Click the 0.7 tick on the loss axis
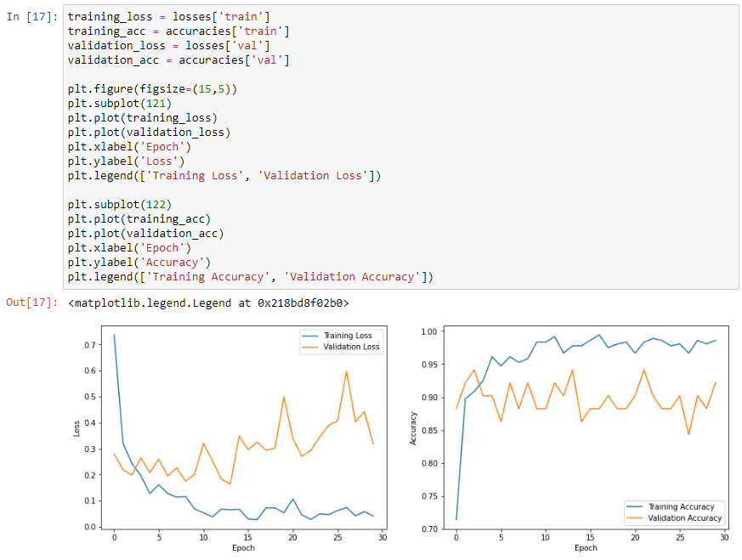 90,345
